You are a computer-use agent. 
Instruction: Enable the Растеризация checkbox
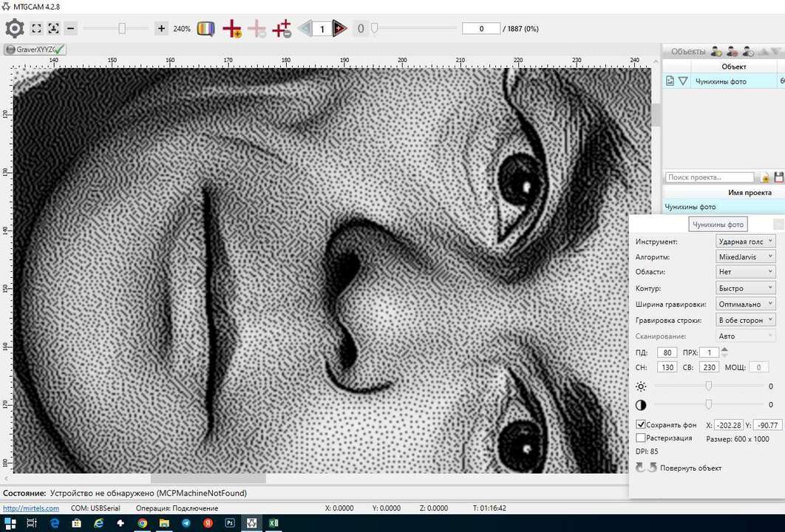[640, 437]
